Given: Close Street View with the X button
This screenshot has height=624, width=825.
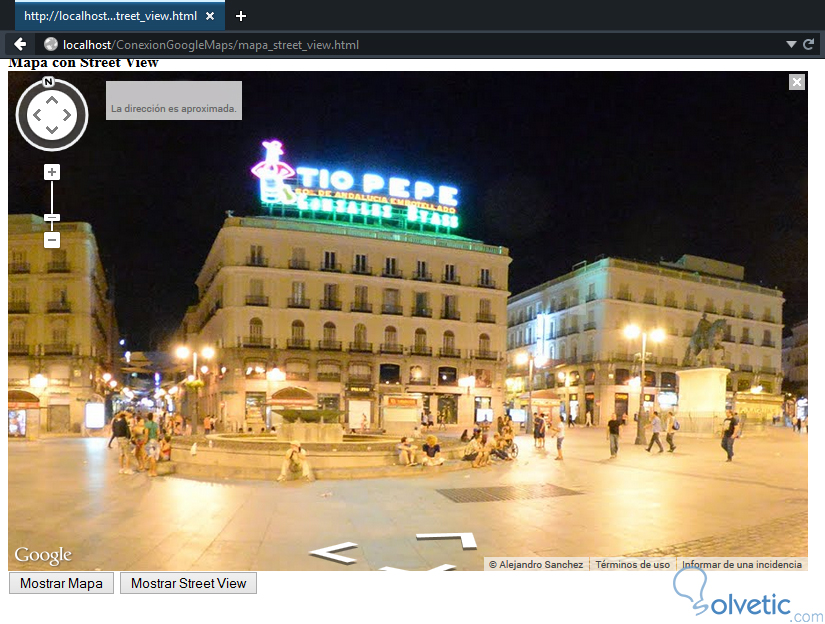Looking at the screenshot, I should click(797, 82).
